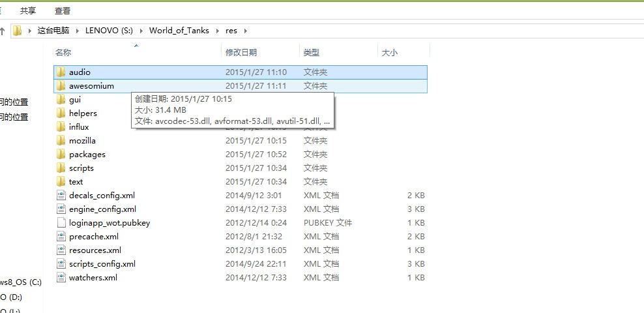Click the address bar folder icon
The image size is (644, 313).
pos(17,31)
